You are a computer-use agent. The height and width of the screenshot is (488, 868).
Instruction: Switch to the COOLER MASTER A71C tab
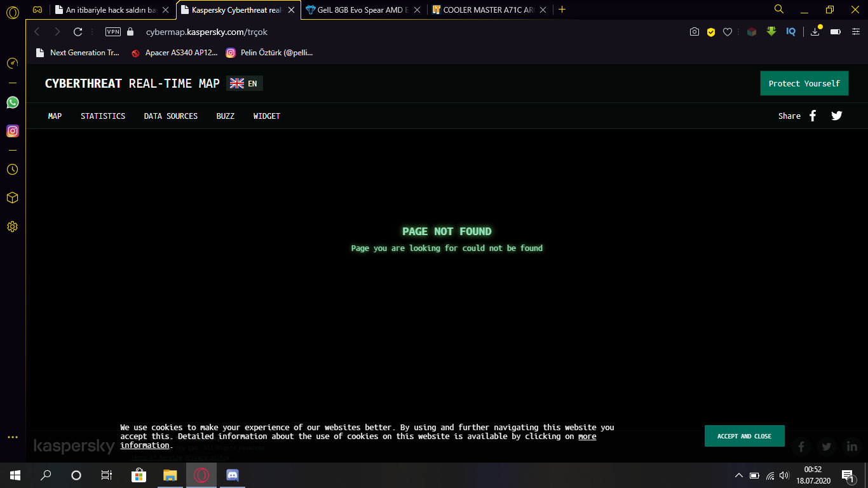(x=490, y=10)
